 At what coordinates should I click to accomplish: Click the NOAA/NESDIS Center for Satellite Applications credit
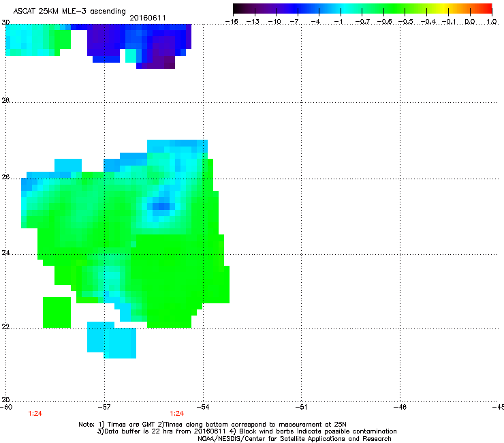(294, 439)
